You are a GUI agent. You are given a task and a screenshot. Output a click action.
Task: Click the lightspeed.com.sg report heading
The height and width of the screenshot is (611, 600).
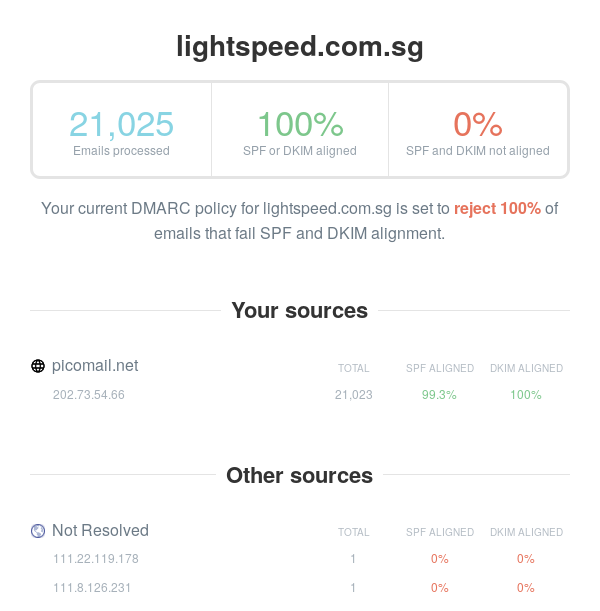point(300,46)
